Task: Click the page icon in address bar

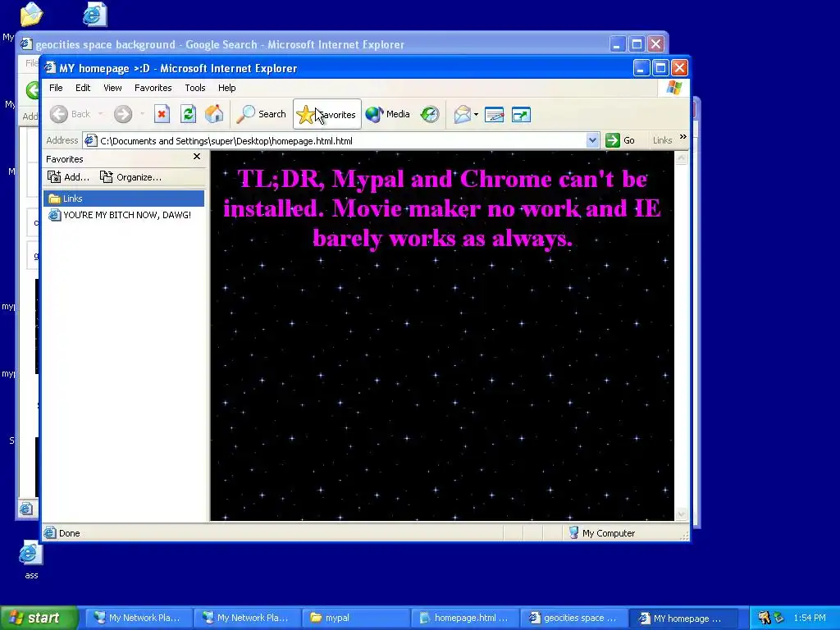Action: coord(90,140)
